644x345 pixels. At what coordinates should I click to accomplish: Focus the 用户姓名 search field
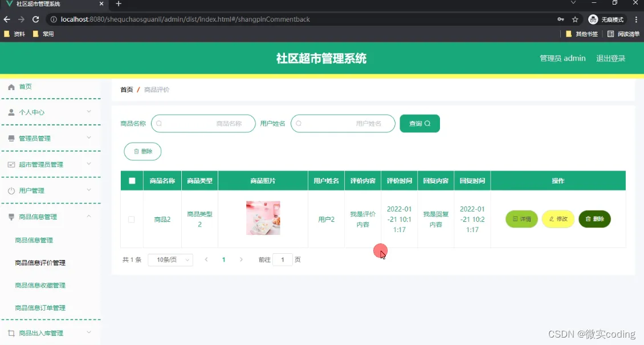pyautogui.click(x=343, y=124)
